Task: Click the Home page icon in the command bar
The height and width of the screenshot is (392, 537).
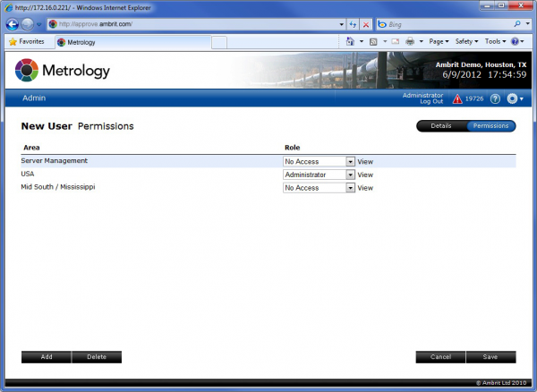Action: coord(350,41)
